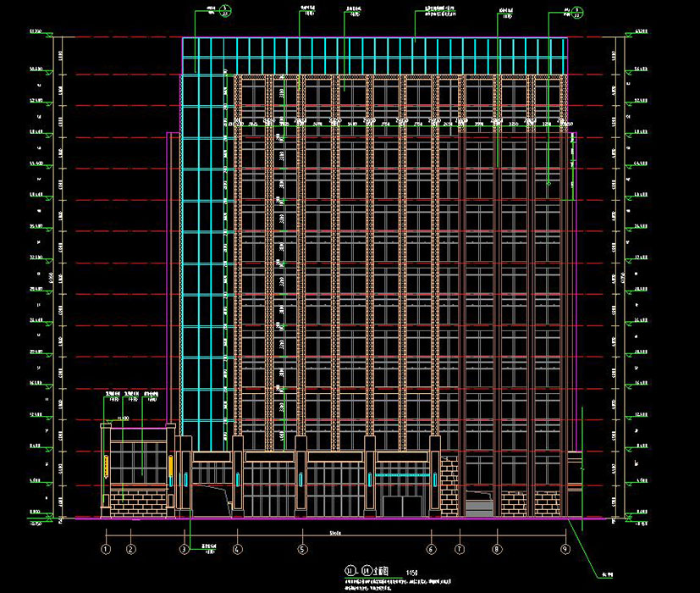Select grid axis bubble 9
The width and height of the screenshot is (700, 593).
click(x=565, y=549)
